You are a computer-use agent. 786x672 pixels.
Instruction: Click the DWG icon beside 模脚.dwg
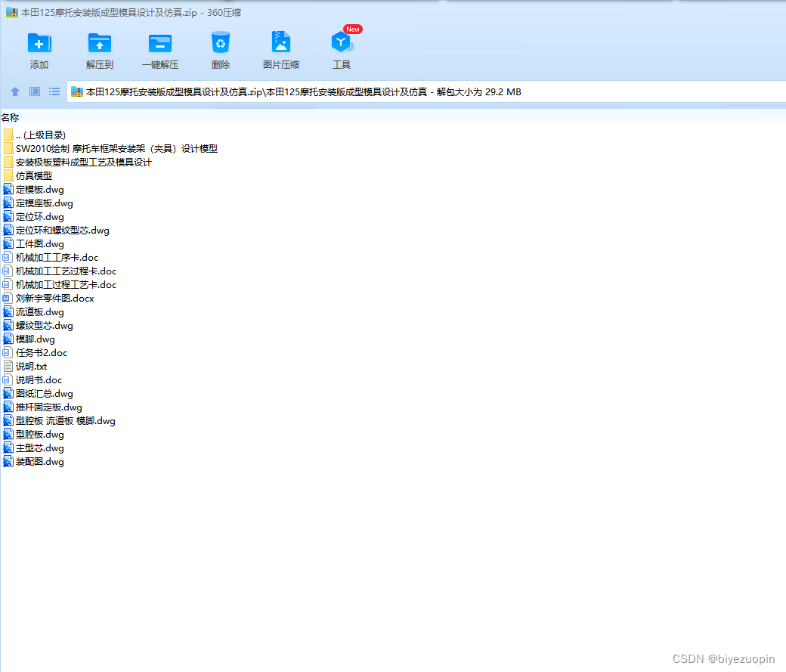click(8, 339)
